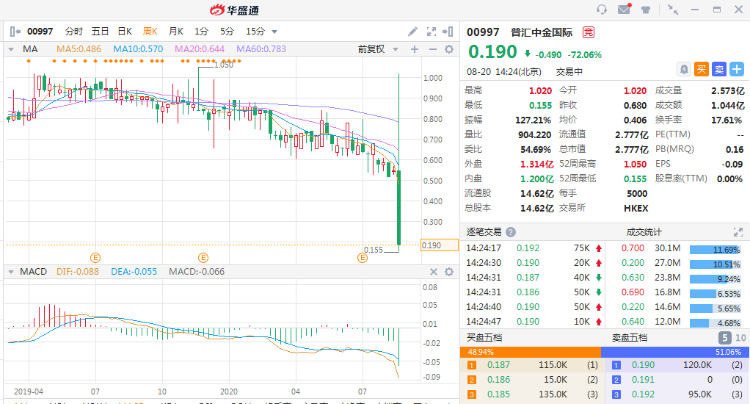Select 10-level order book depth
Screen dimensions: 750x404
740,338
